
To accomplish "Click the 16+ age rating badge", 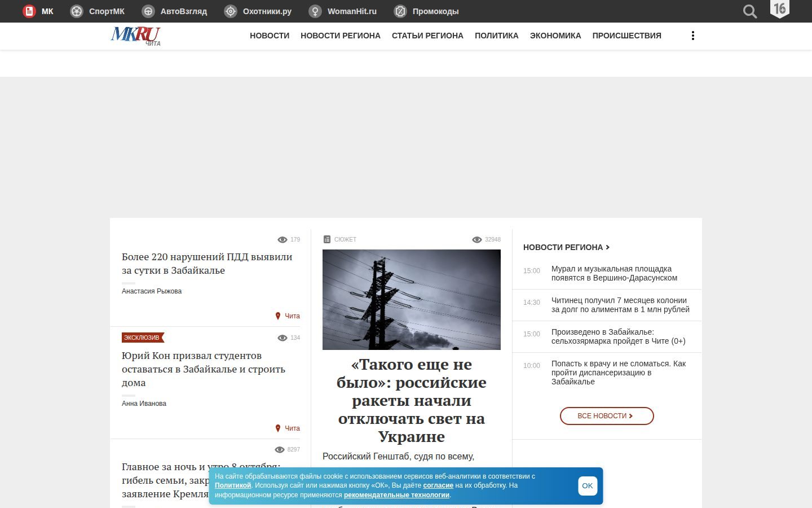I will pos(780,9).
